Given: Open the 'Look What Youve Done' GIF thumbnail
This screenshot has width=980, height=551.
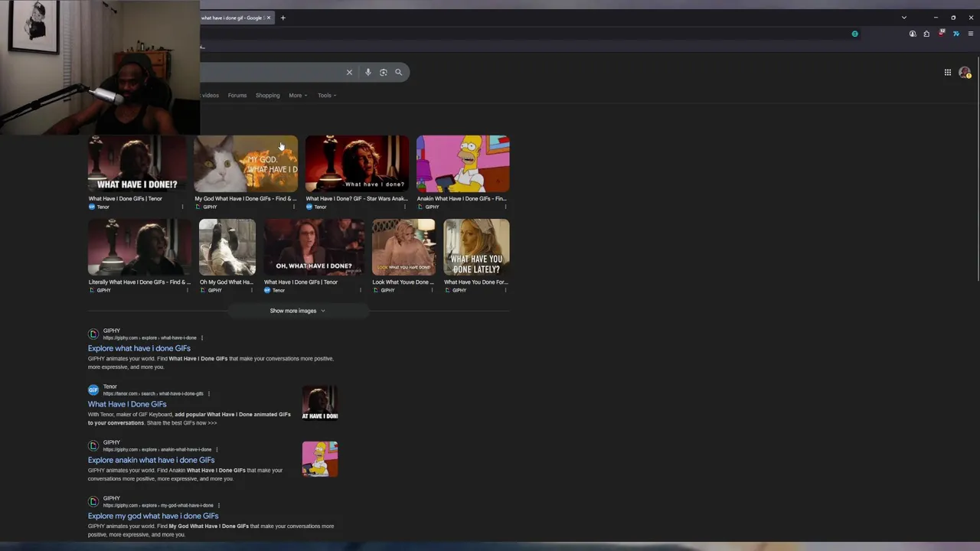Looking at the screenshot, I should tap(403, 247).
